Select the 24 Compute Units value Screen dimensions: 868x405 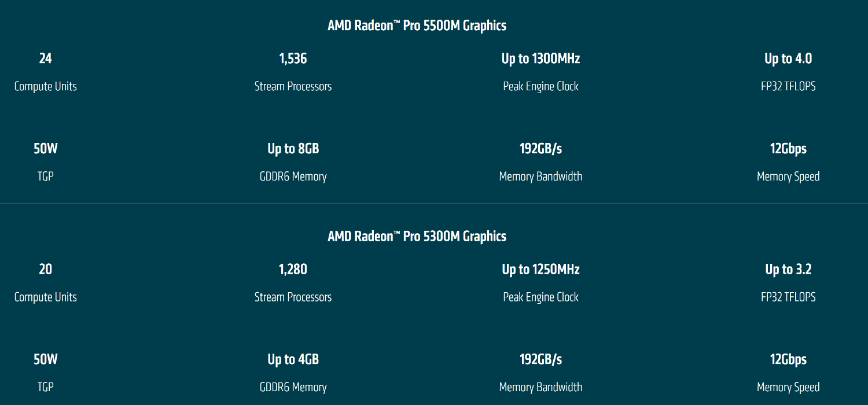click(x=45, y=58)
